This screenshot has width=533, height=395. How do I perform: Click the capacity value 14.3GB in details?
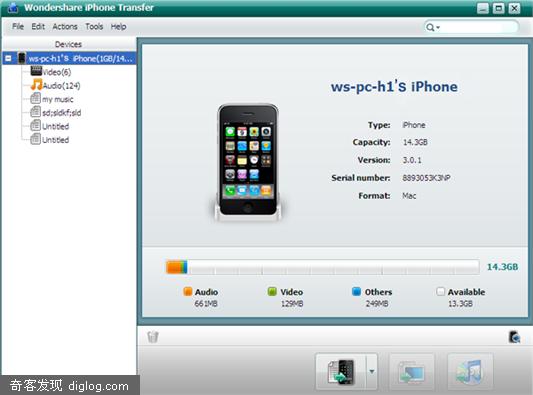[415, 142]
